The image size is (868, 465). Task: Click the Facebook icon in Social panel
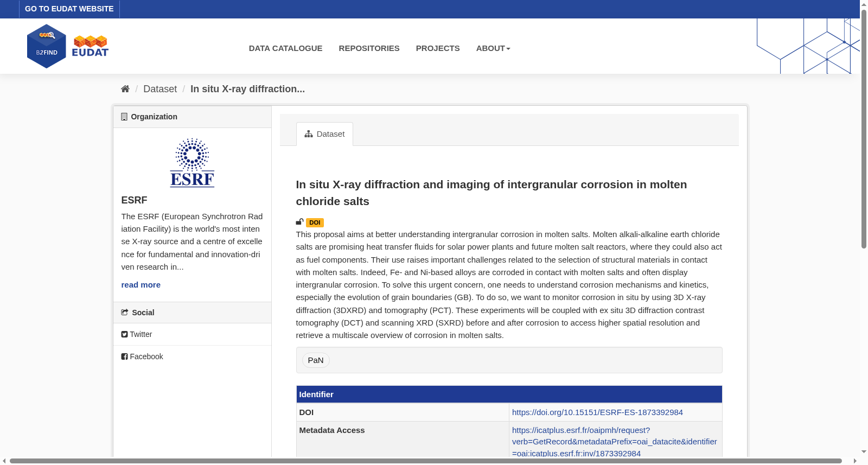124,356
